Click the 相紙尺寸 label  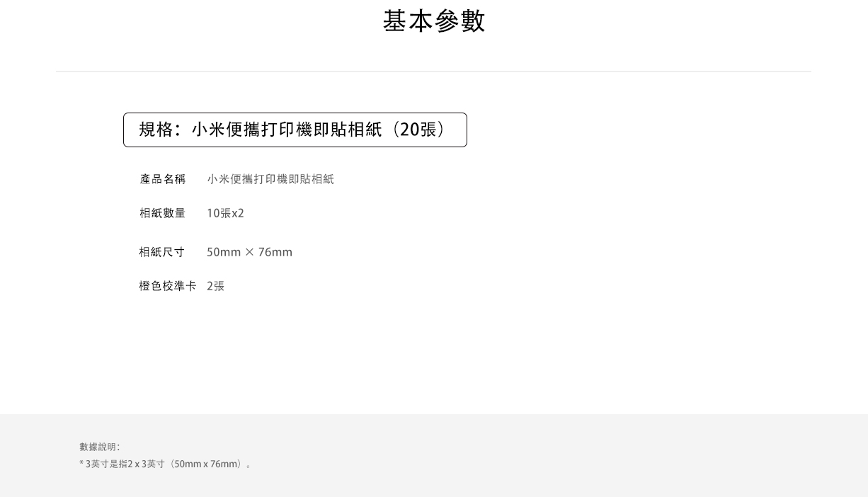coord(161,253)
